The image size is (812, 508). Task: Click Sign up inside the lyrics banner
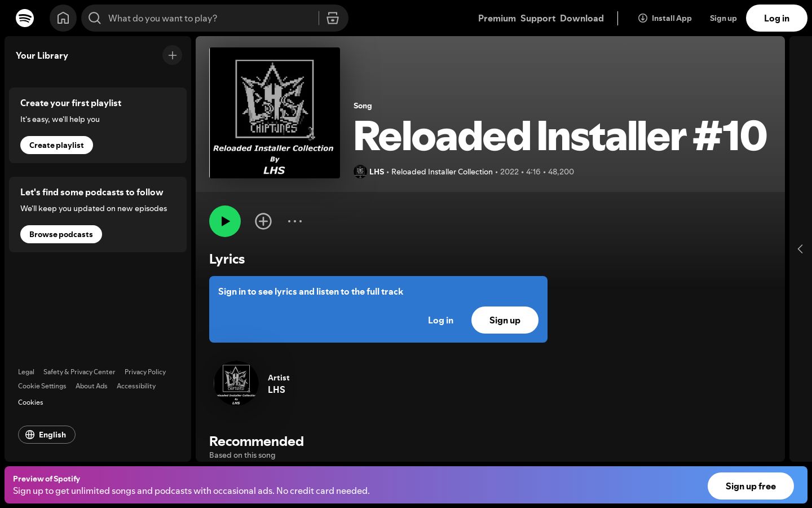505,320
